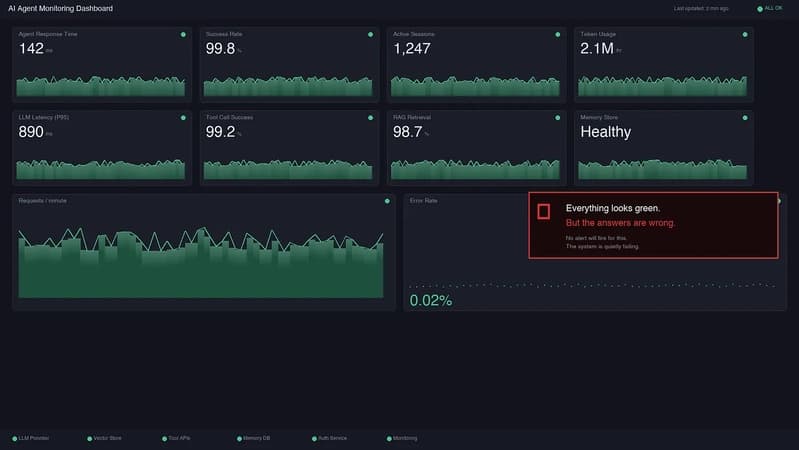Image resolution: width=799 pixels, height=450 pixels.
Task: Click the RAG Retrieval card title
Action: point(412,117)
